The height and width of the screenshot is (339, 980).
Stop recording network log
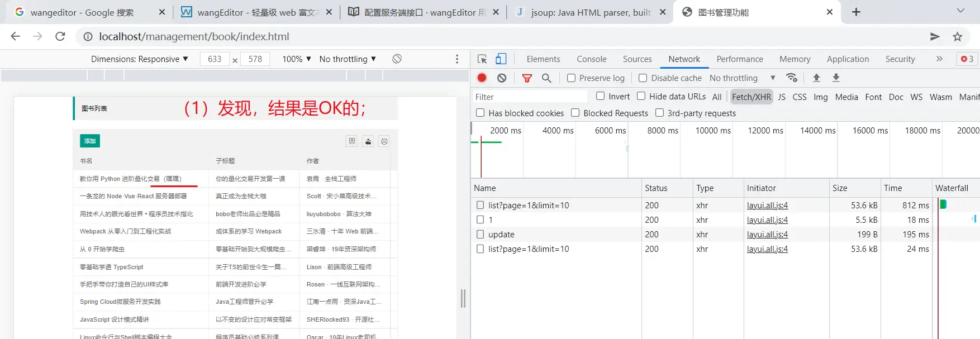[482, 78]
